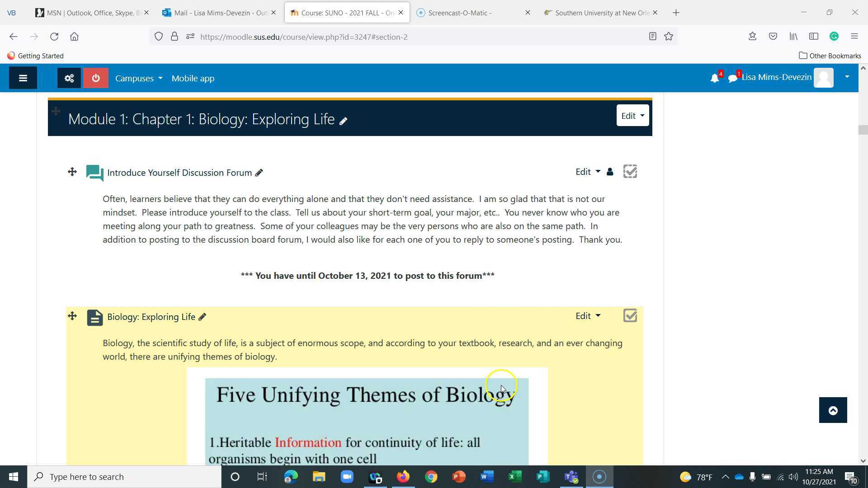Click the scroll-to-top button
The width and height of the screenshot is (868, 488).
(833, 410)
